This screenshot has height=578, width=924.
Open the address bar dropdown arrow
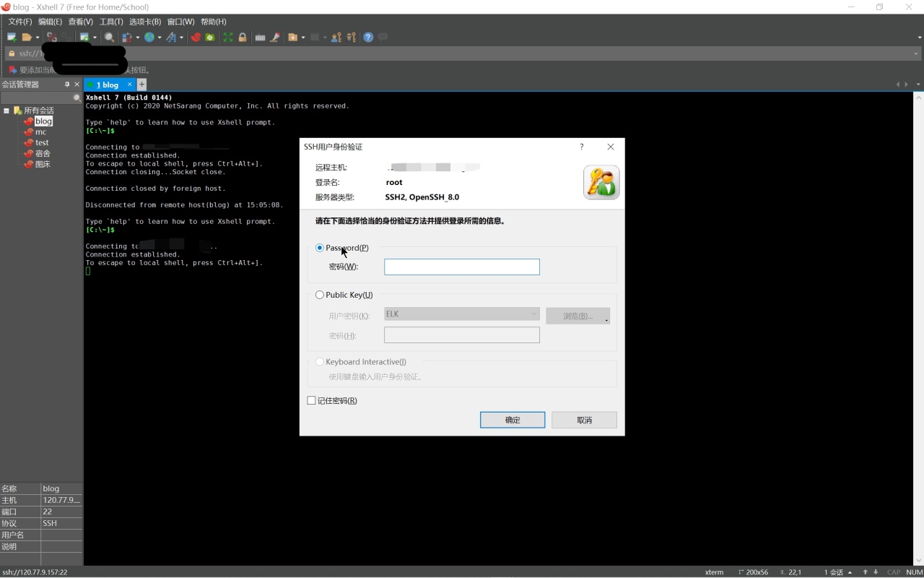click(916, 53)
